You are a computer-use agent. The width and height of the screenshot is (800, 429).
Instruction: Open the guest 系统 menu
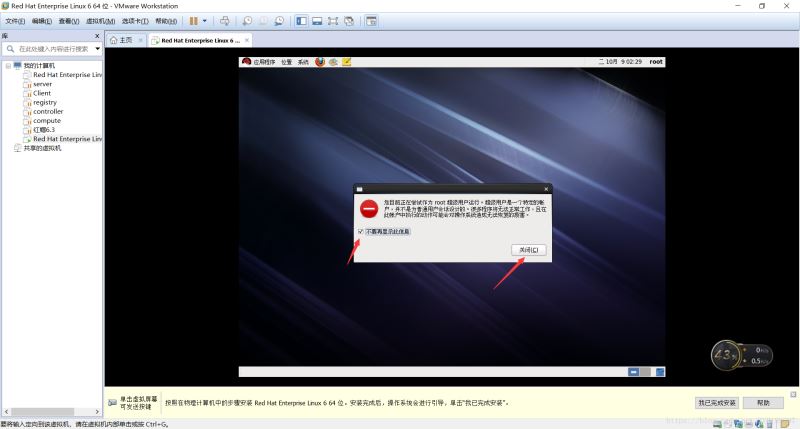[x=303, y=62]
